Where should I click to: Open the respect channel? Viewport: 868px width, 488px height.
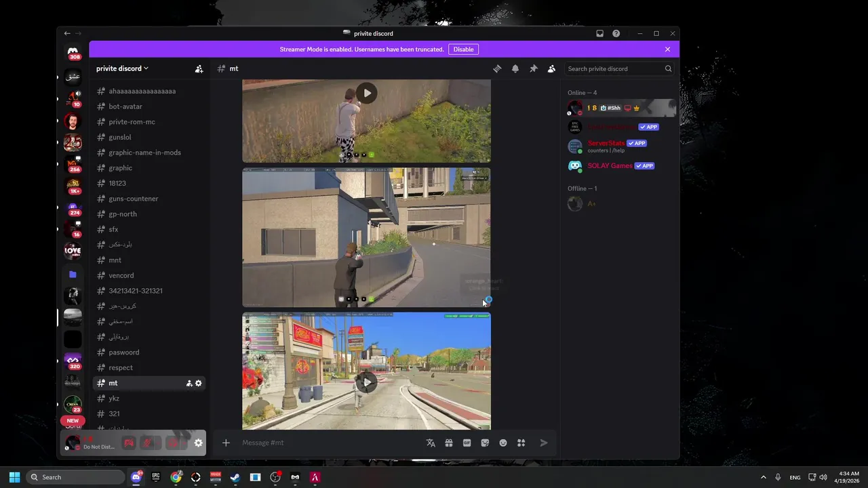(x=149, y=367)
